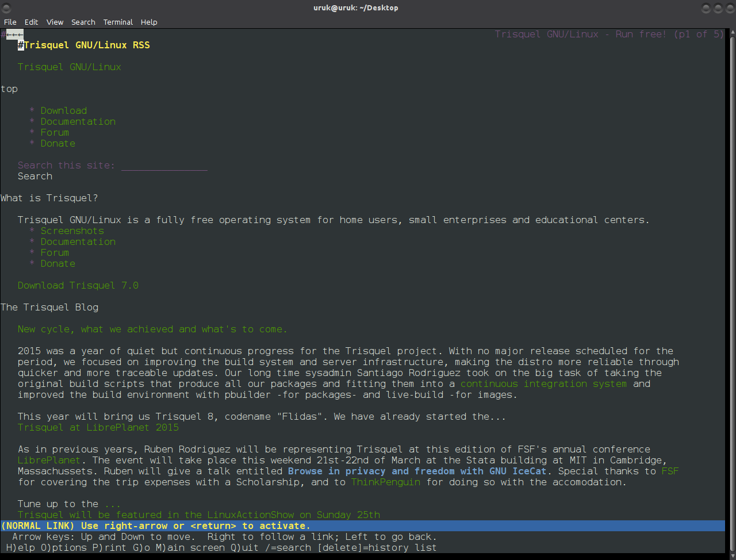Click the 'As in previous years, Ruben Rodriguez' line
Screen dimensions: 736x560
[x=334, y=449]
